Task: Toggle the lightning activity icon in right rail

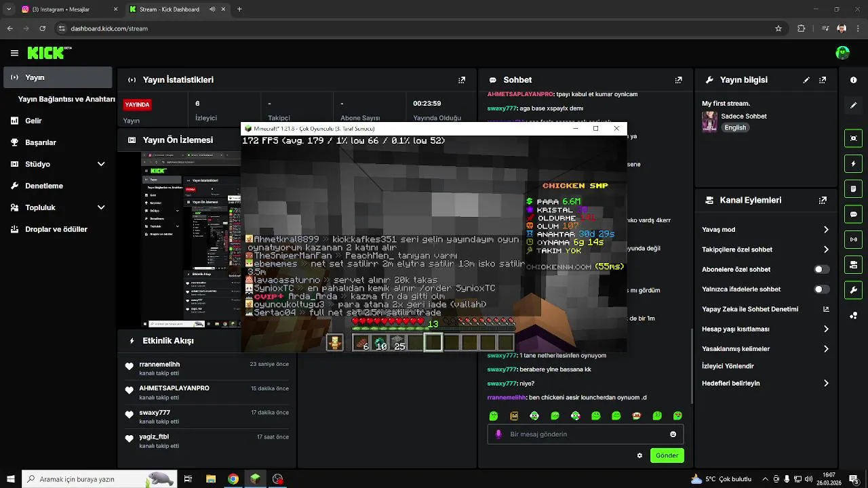Action: pyautogui.click(x=853, y=163)
